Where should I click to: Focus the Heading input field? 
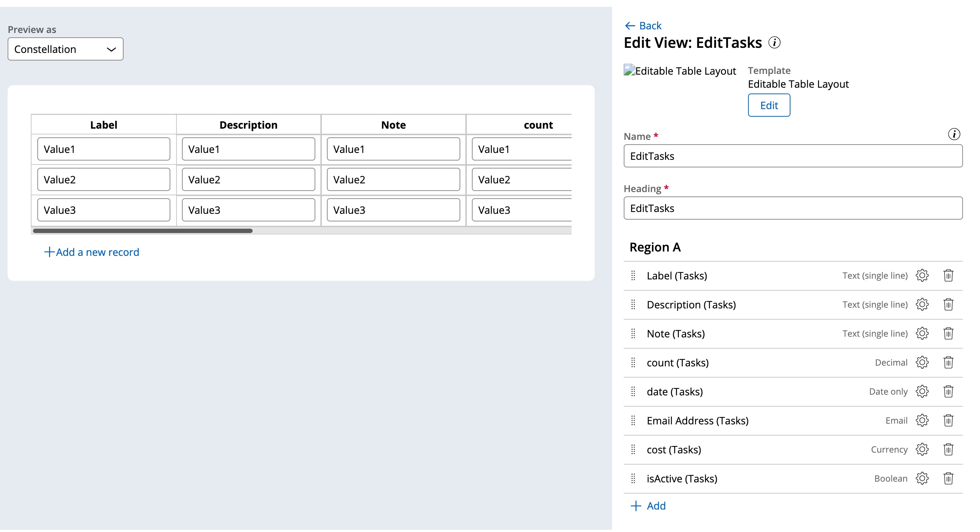coord(793,208)
